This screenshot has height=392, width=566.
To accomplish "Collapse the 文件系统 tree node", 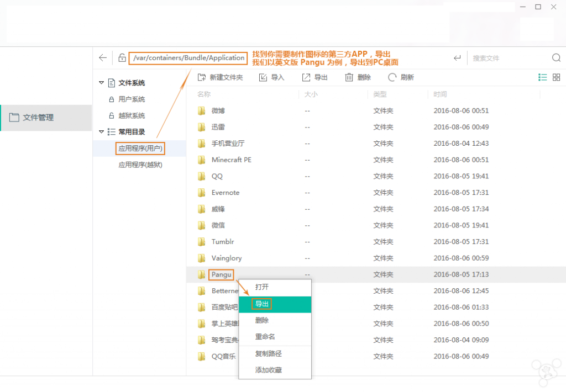I will pyautogui.click(x=102, y=83).
